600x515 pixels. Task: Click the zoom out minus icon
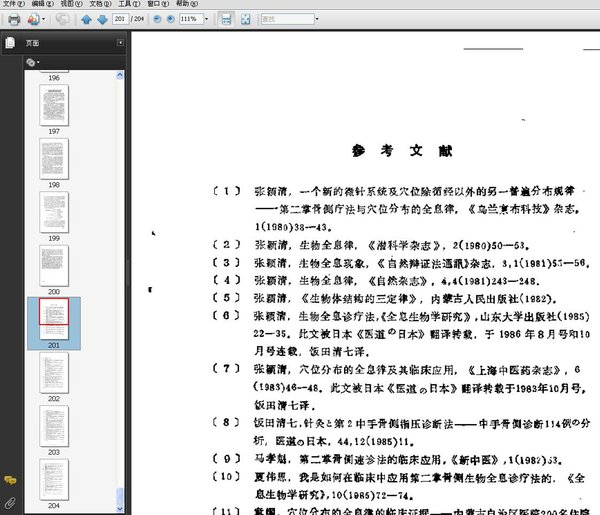click(157, 19)
